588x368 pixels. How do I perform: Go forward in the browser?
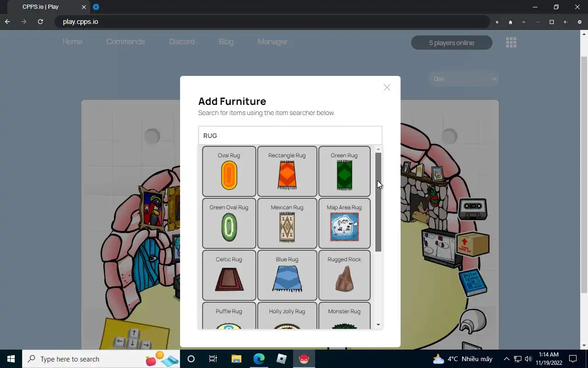[x=24, y=22]
